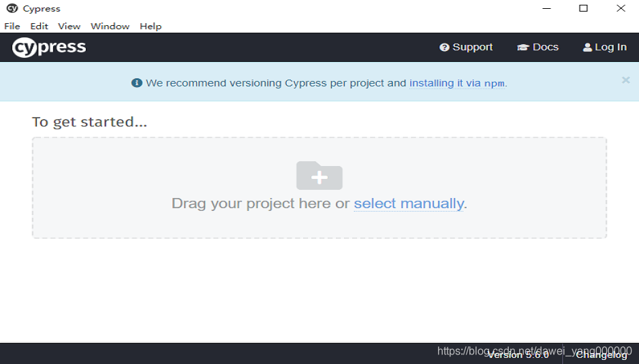
Task: Open the Window menu
Action: click(110, 26)
